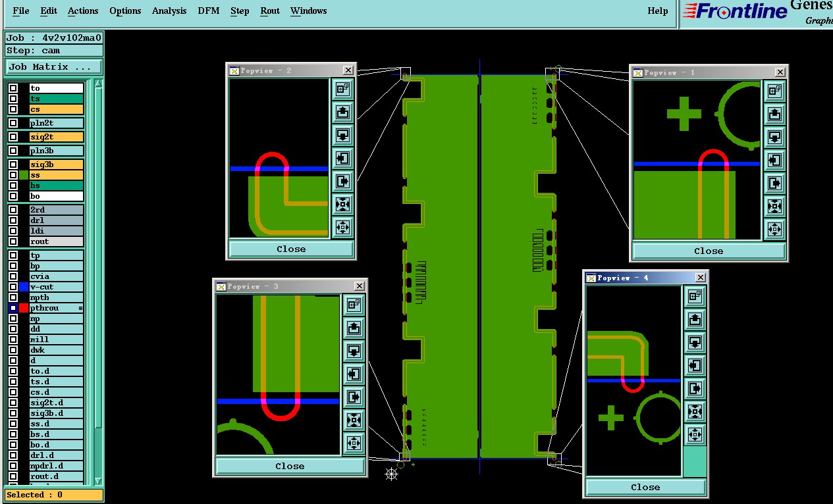Pan up in Popview 1
This screenshot has width=833, height=504.
pyautogui.click(x=774, y=114)
